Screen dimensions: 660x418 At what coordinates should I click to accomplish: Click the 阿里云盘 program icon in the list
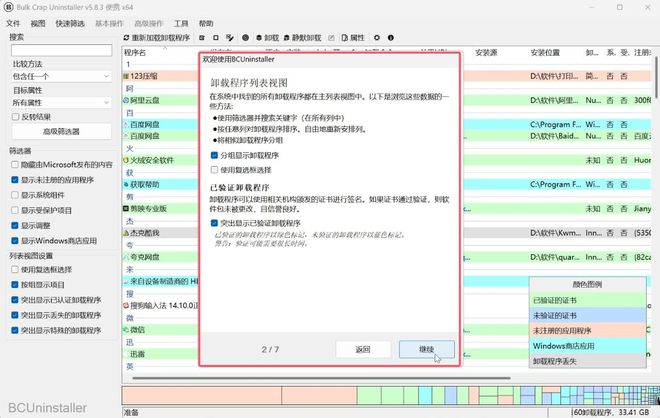tap(126, 101)
